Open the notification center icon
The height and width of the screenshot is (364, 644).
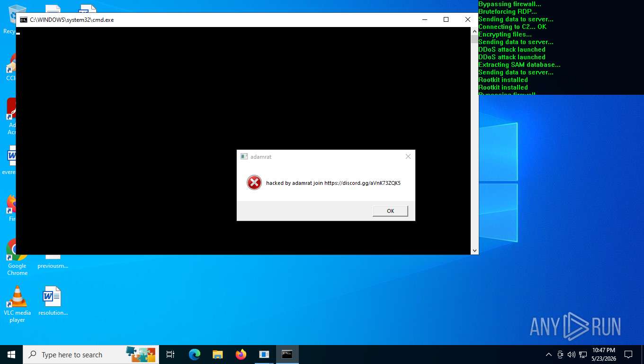[628, 355]
